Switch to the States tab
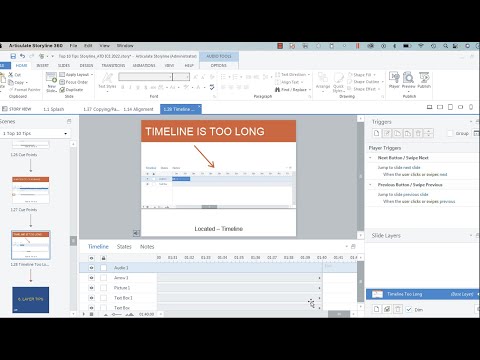The width and height of the screenshot is (480, 360). 124,247
